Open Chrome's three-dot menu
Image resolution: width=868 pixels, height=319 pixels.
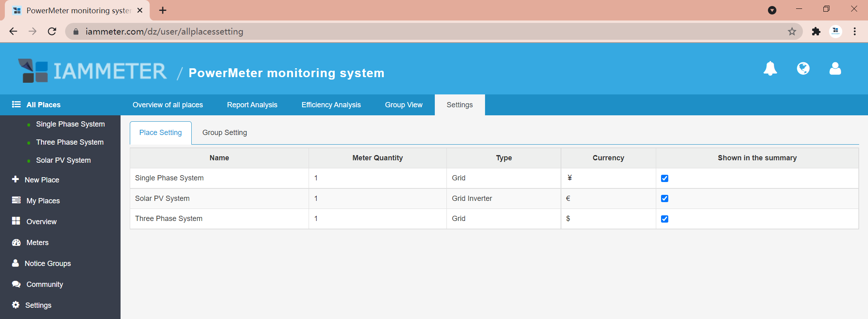pyautogui.click(x=855, y=31)
